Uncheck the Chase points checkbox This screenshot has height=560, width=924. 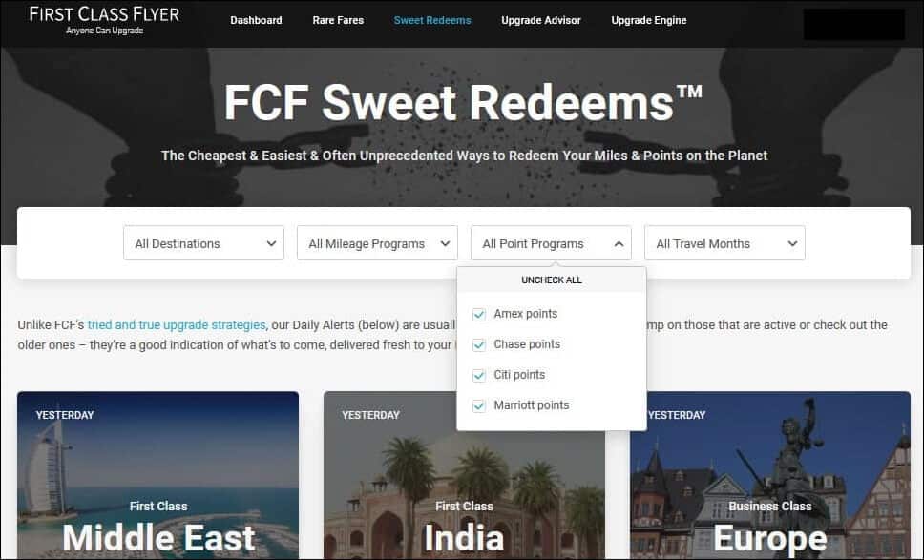click(479, 345)
